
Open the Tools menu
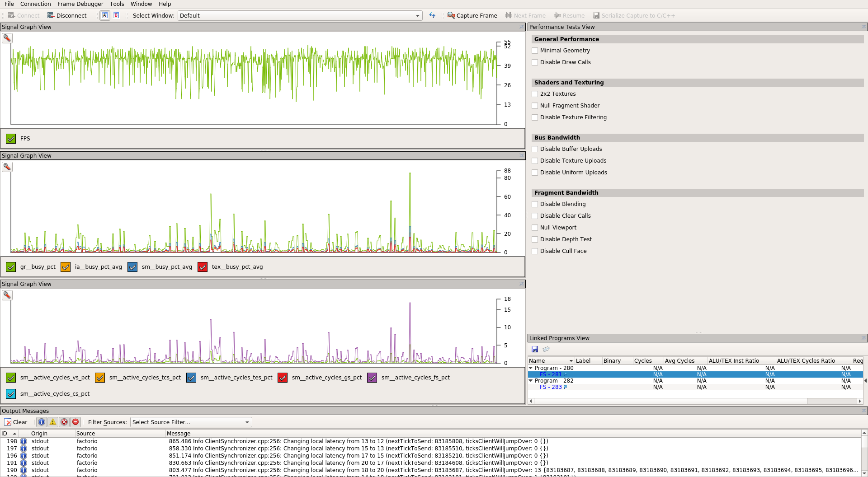point(117,4)
